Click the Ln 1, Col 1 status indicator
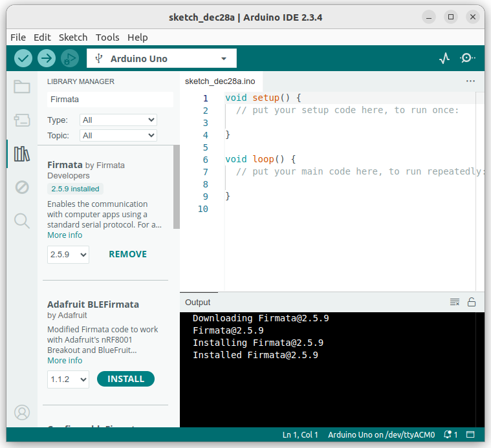Image resolution: width=491 pixels, height=448 pixels. [x=300, y=434]
